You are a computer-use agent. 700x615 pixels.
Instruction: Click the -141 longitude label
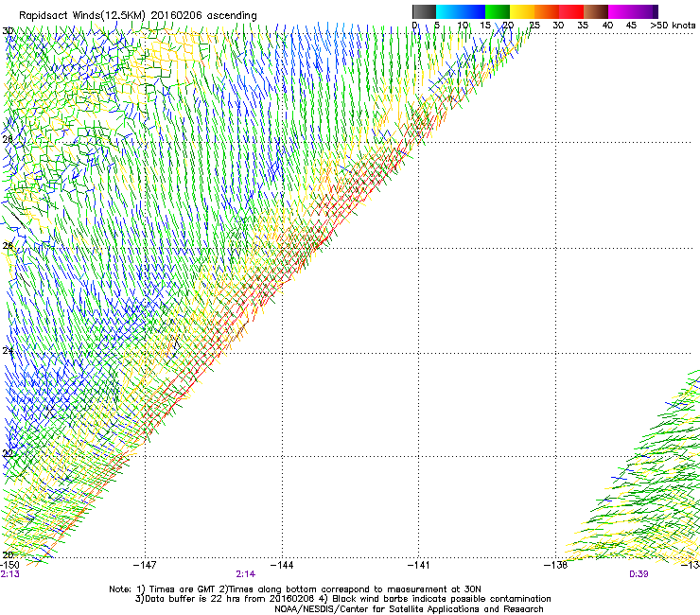pos(419,565)
